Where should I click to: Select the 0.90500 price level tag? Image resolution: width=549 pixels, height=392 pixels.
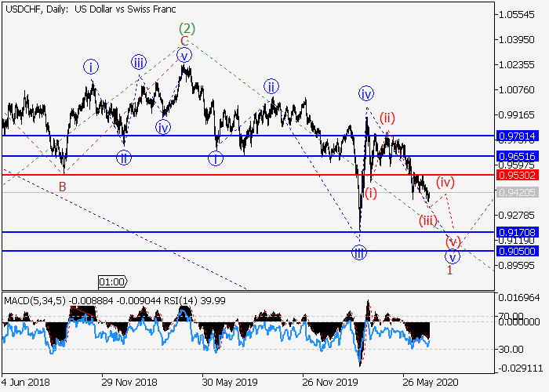click(x=516, y=251)
